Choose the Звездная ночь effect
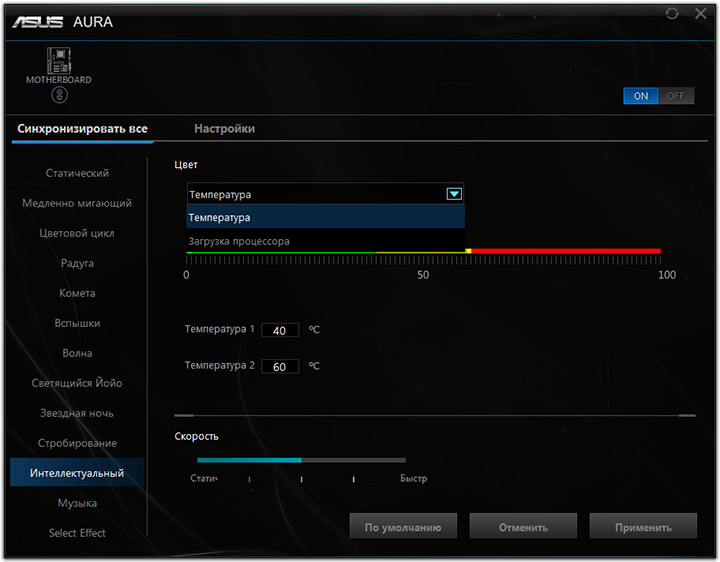The image size is (720, 562). coord(77,413)
